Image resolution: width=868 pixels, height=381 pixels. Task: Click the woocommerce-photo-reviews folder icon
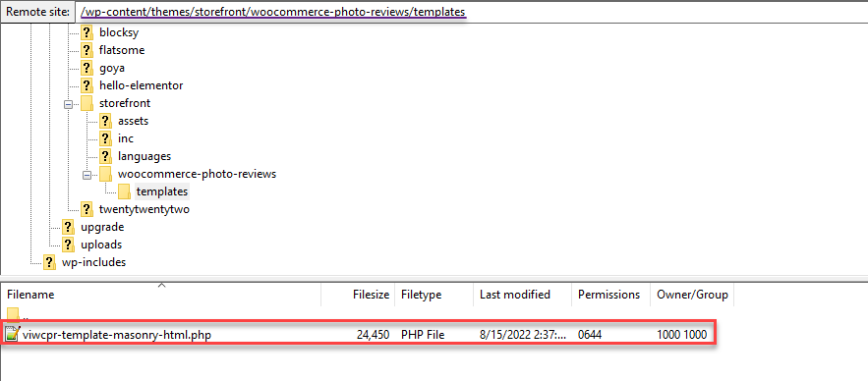click(x=106, y=174)
